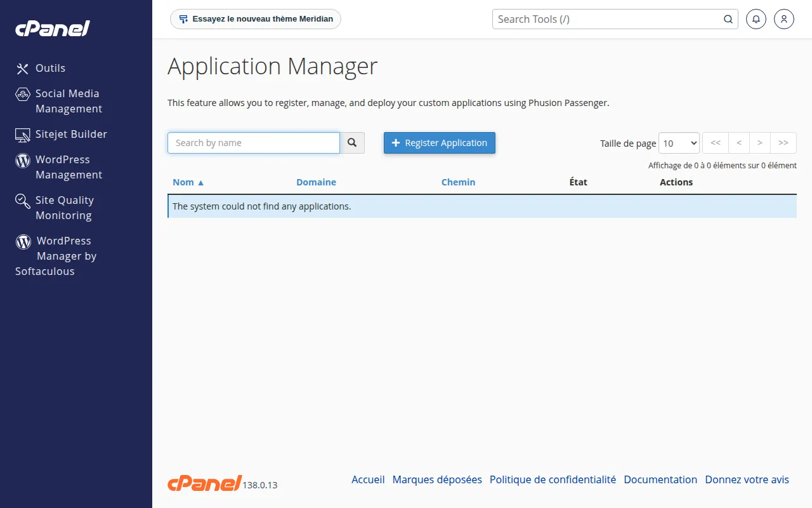This screenshot has height=508, width=812.
Task: Open Outils from the sidebar
Action: [51, 68]
